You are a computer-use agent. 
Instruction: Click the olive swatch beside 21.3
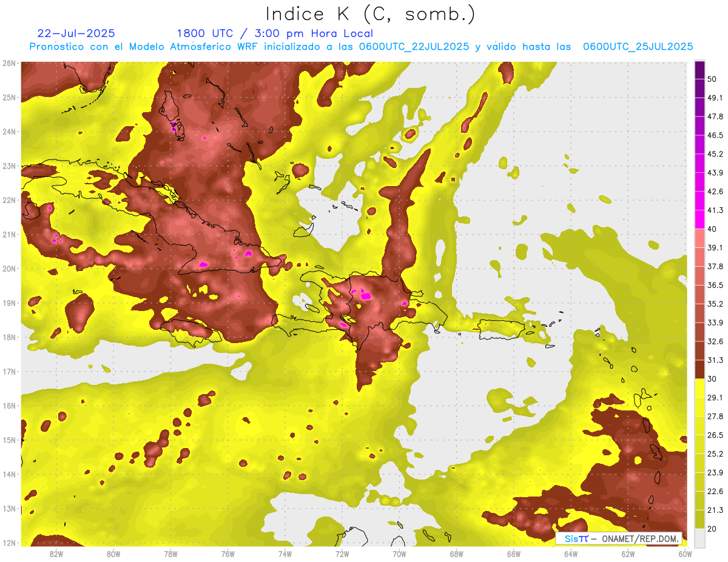pyautogui.click(x=699, y=519)
